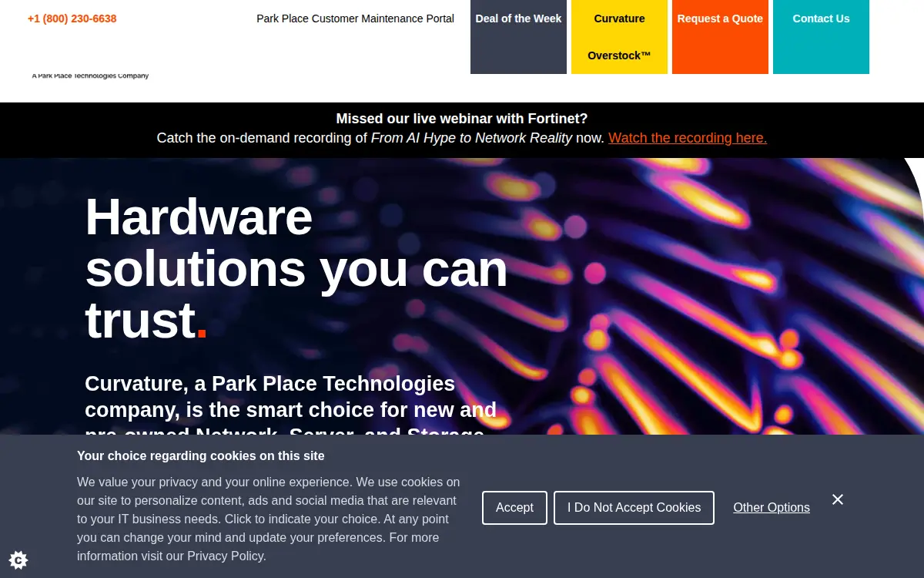Viewport: 924px width, 578px height.
Task: Call the +1 (800) 230-6638 phone link
Action: click(x=72, y=18)
